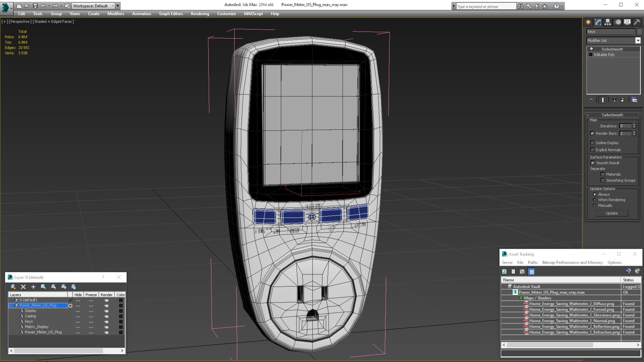Click the Undo arrow icon

click(43, 6)
